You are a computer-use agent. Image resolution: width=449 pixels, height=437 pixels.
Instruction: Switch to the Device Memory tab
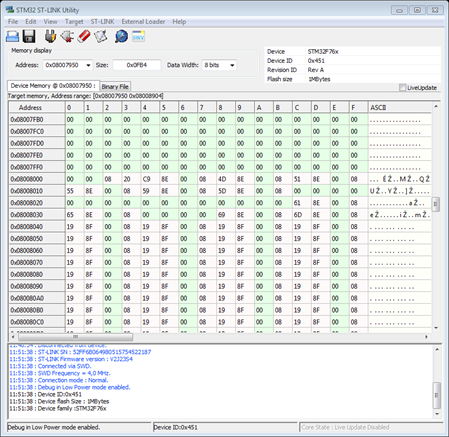pyautogui.click(x=53, y=86)
